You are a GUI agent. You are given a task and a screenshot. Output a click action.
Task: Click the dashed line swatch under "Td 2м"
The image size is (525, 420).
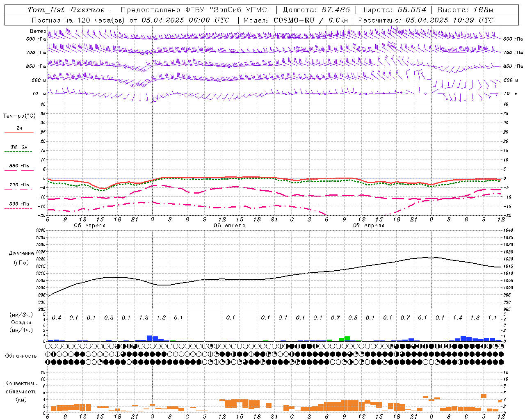click(19, 152)
